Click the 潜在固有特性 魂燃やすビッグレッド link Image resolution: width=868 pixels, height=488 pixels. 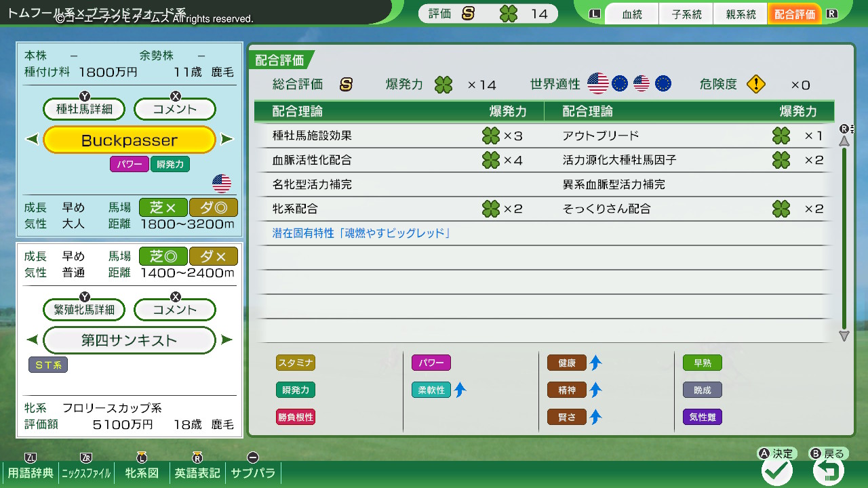tap(361, 233)
